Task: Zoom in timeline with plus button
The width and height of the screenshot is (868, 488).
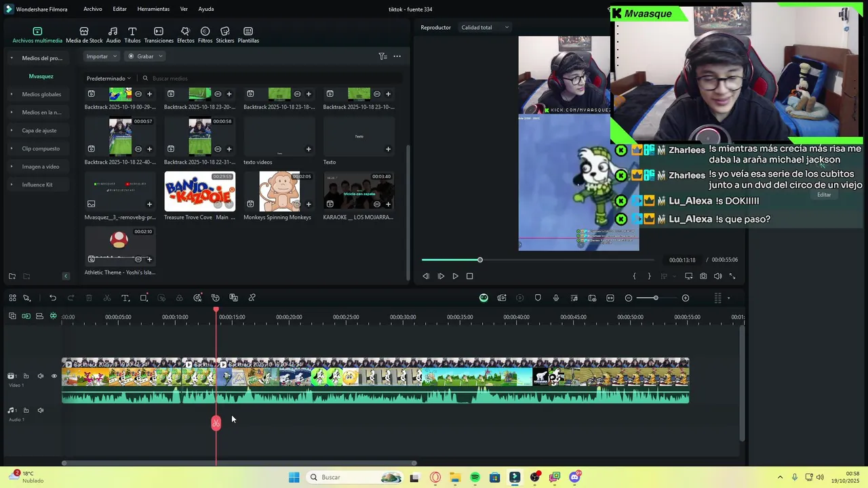Action: tap(686, 298)
